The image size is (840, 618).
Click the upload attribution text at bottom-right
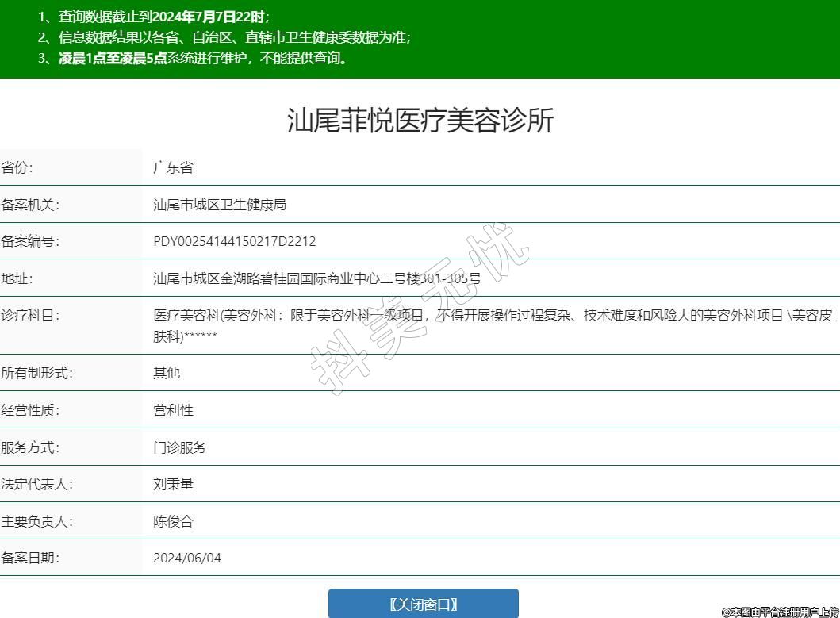[x=780, y=612]
